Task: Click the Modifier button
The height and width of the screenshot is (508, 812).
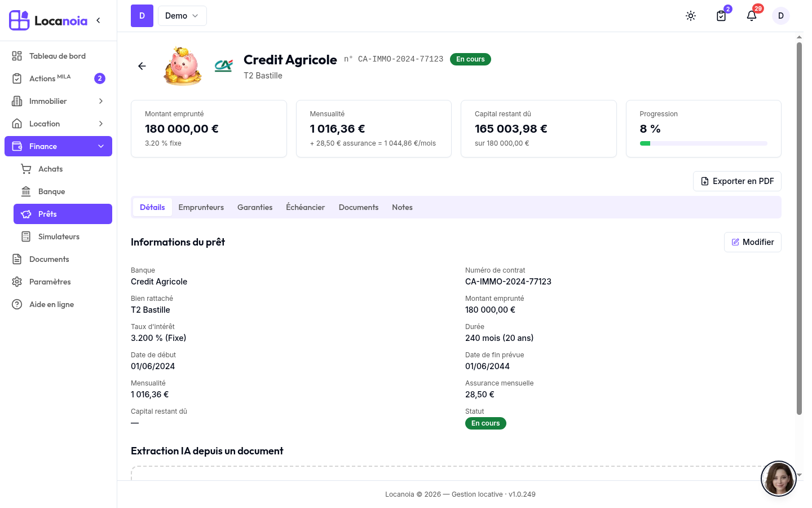Action: (753, 242)
